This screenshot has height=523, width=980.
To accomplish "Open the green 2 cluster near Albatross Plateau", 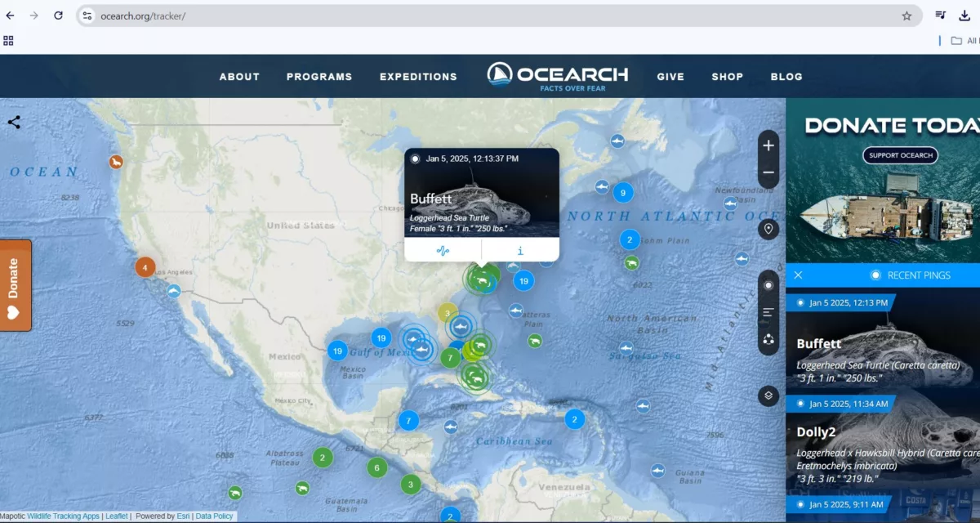I will tap(323, 458).
